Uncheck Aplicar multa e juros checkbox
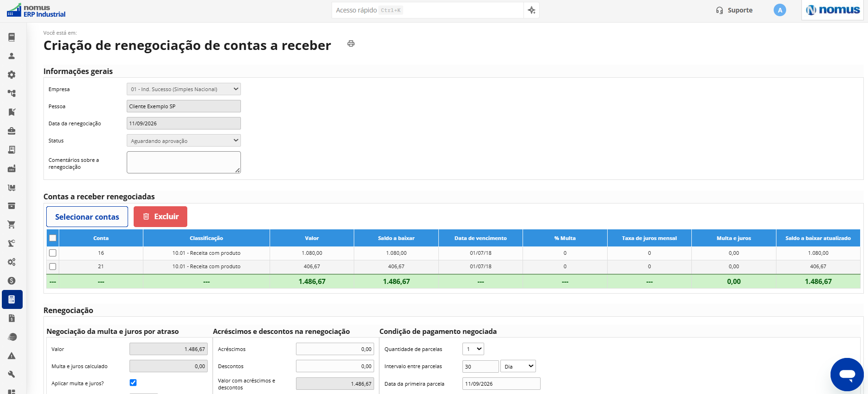This screenshot has width=868, height=394. pos(133,382)
